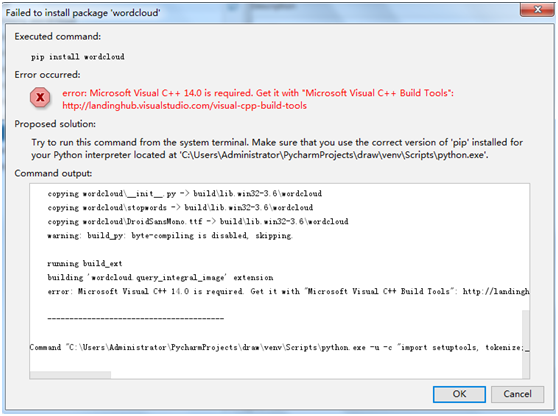Click the 'copying wordcloud\DroidSansMono.ttf' line
Viewport: 558px width, 416px height.
[198, 222]
